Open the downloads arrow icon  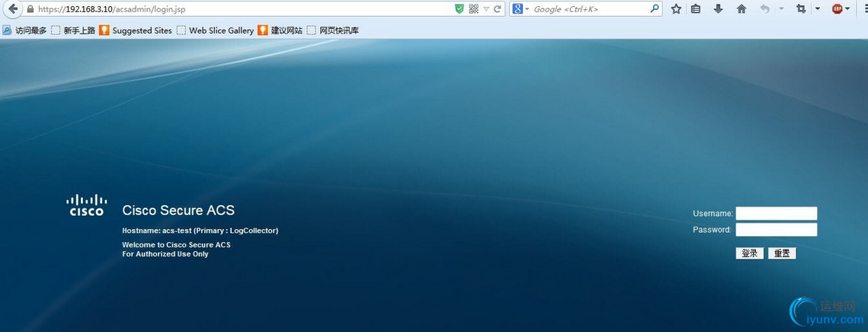[x=719, y=9]
